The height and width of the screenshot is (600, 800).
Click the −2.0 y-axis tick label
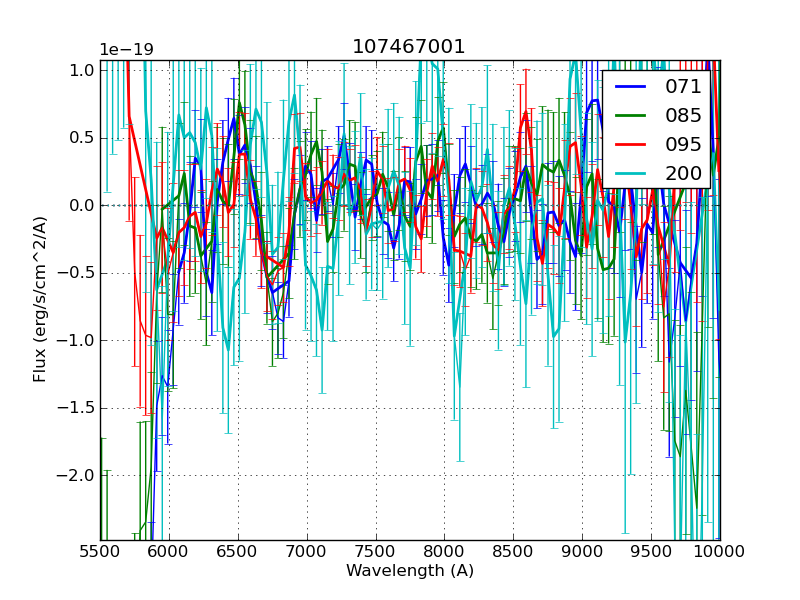click(x=77, y=475)
